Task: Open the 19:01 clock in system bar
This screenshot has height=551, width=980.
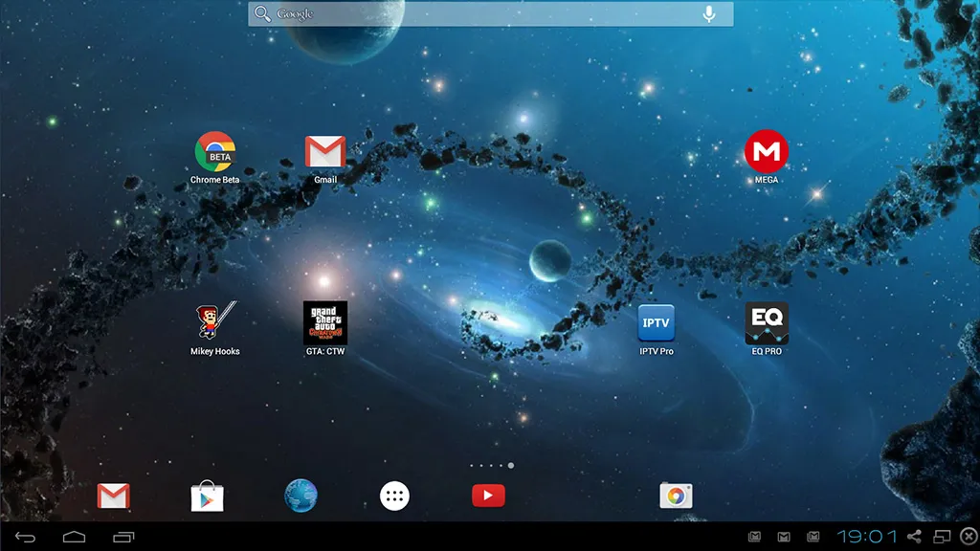Action: (x=867, y=537)
